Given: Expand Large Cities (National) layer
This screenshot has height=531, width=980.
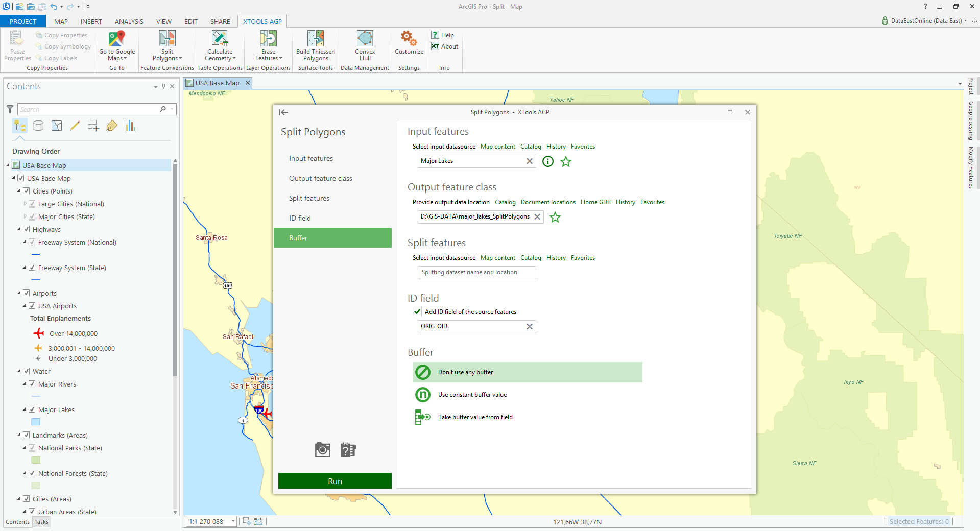Looking at the screenshot, I should [25, 204].
